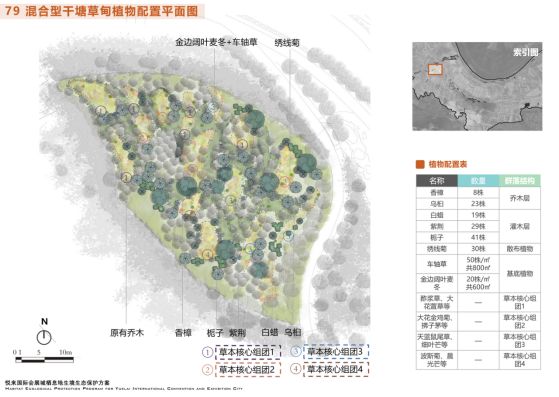Click the 原有乔木 label below the map
The image size is (559, 397).
(127, 333)
